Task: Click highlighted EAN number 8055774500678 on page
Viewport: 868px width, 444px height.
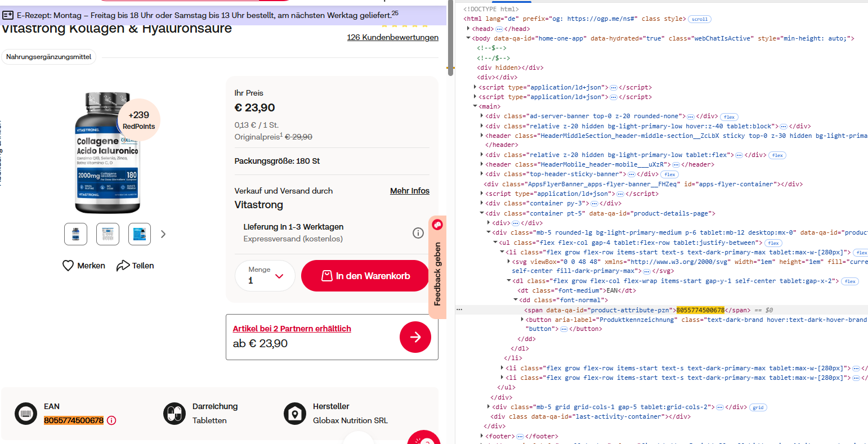Action: pyautogui.click(x=74, y=420)
